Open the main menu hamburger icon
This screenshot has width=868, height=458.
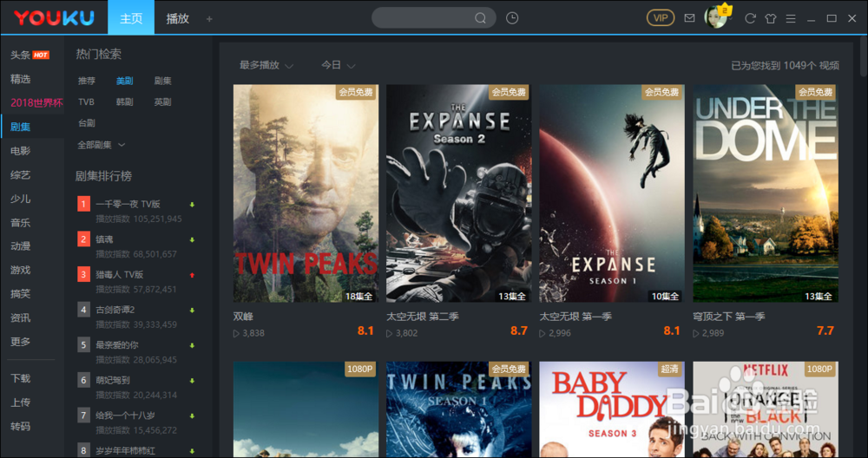click(791, 18)
